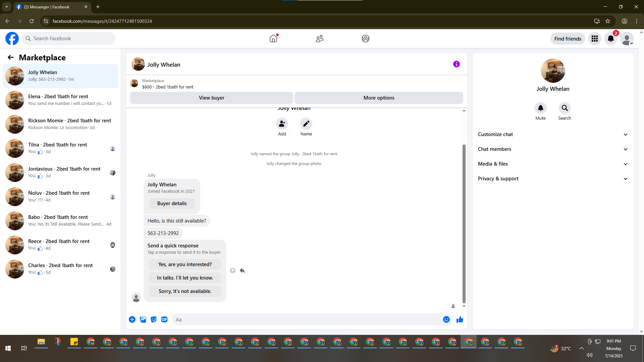This screenshot has height=362, width=644.
Task: Click the reply arrow on quick response
Action: tap(242, 270)
